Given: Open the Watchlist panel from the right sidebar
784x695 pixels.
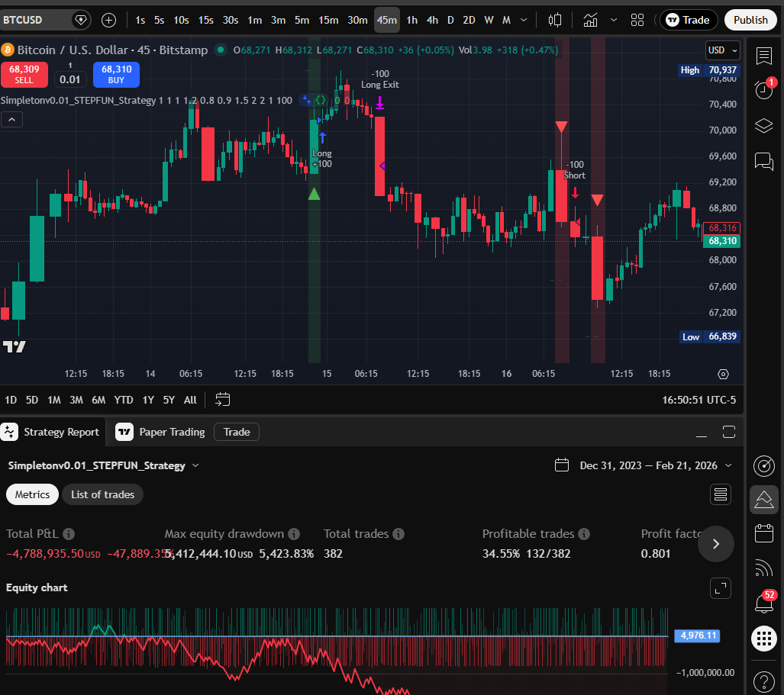Looking at the screenshot, I should coord(764,56).
